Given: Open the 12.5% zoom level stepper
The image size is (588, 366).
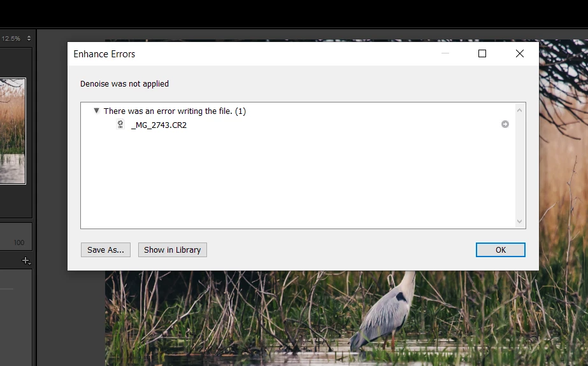Looking at the screenshot, I should [29, 38].
